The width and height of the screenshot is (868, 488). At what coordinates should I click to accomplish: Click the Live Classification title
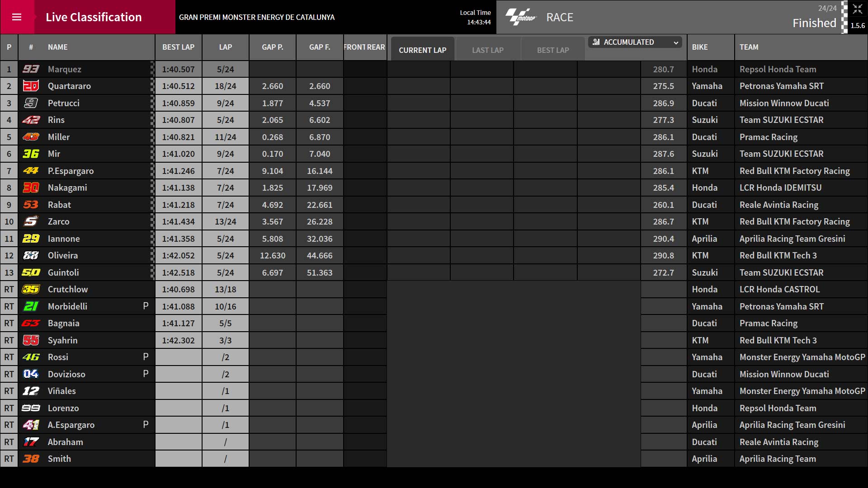(x=94, y=17)
